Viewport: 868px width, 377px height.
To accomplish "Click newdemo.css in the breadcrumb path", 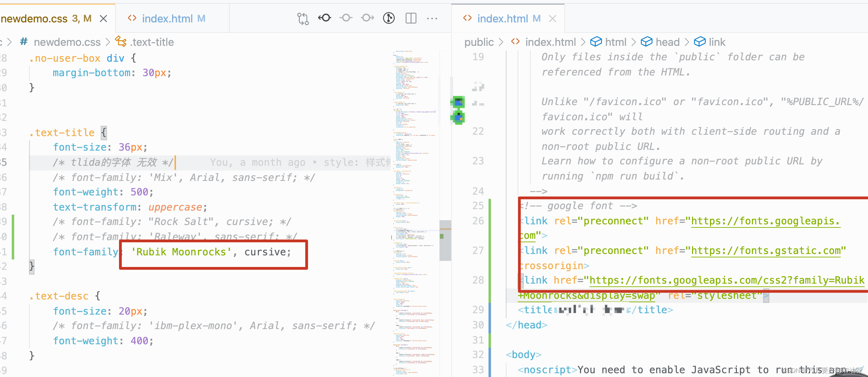I will (67, 42).
